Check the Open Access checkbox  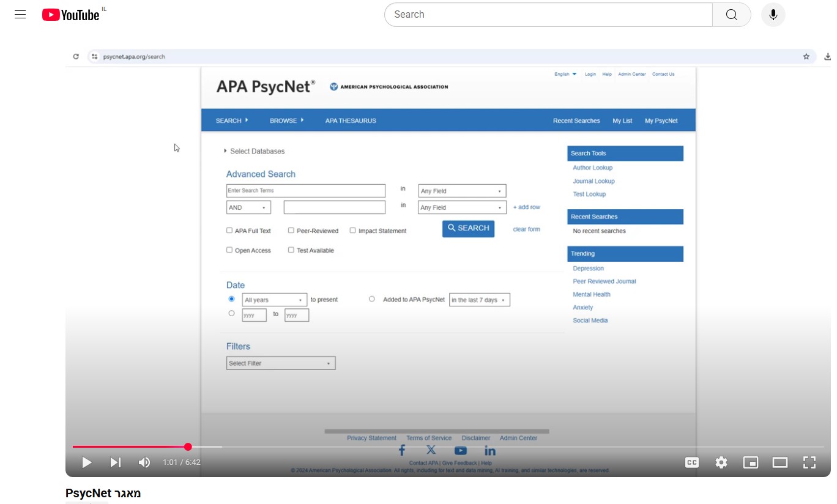[229, 250]
